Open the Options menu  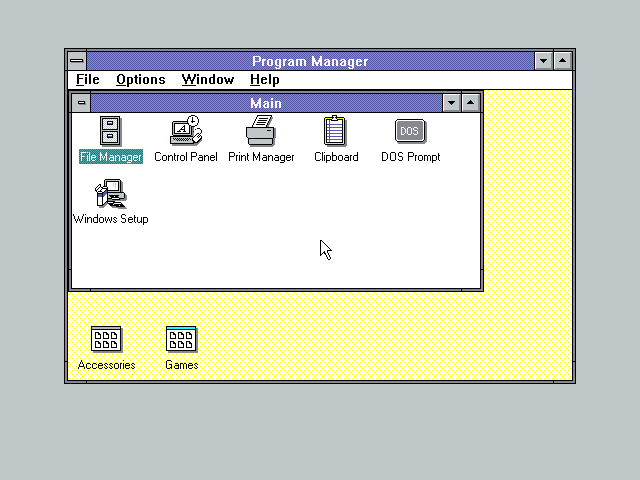click(x=141, y=80)
